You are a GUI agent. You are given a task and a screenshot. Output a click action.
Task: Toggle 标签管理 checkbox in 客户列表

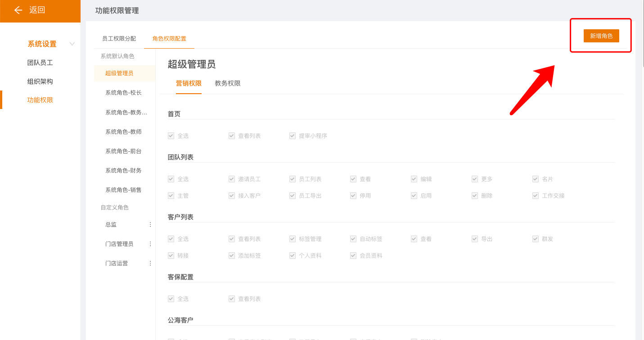293,239
